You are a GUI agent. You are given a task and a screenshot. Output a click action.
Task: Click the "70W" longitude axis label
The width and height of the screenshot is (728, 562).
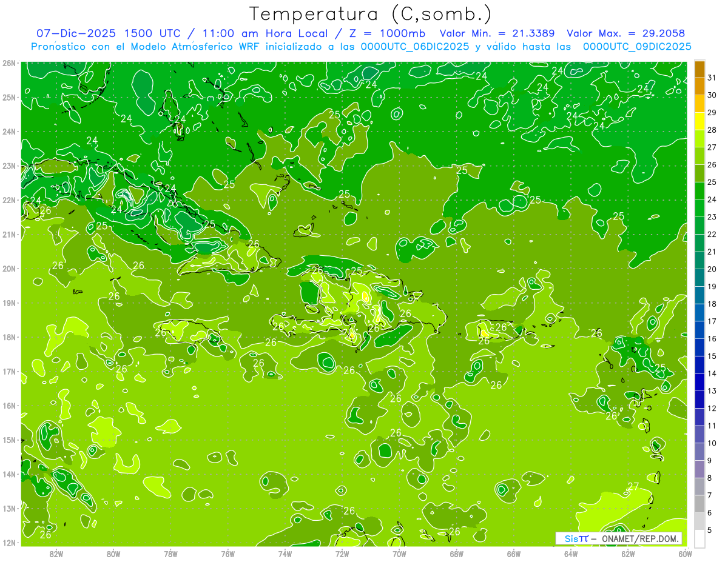pos(399,554)
